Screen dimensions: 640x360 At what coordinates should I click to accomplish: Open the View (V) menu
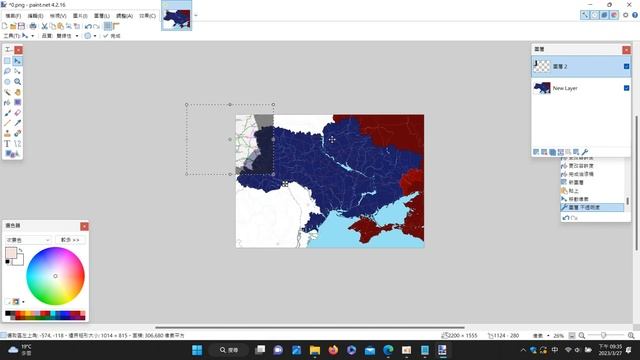pyautogui.click(x=58, y=16)
